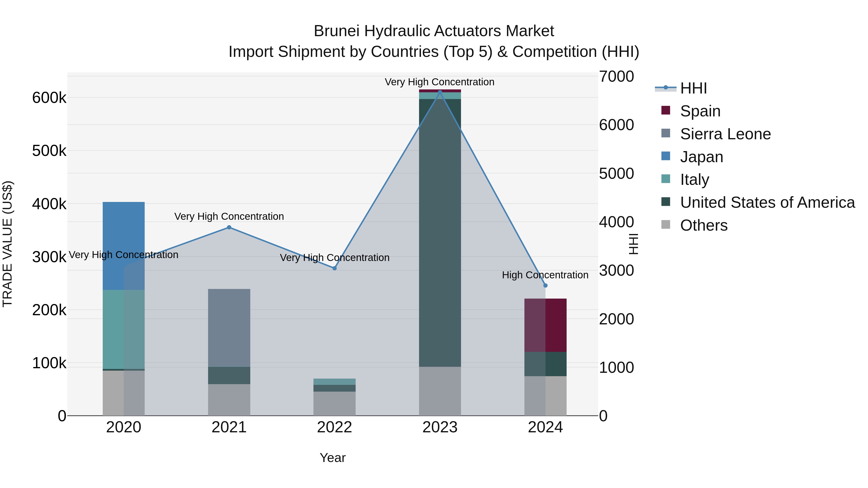Select the Italy segment in 2022 bar
The image size is (868, 488).
[335, 382]
